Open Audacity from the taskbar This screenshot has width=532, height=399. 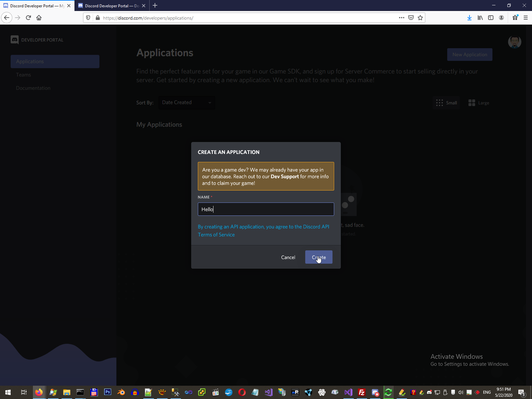(135, 392)
